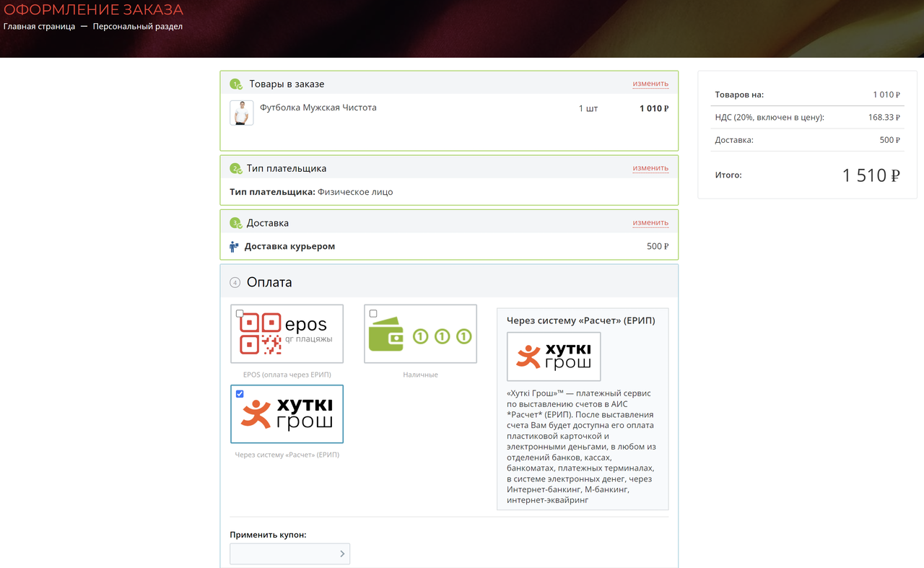Viewport: 924px width, 568px height.
Task: Click the Оплата section heading
Action: click(269, 282)
